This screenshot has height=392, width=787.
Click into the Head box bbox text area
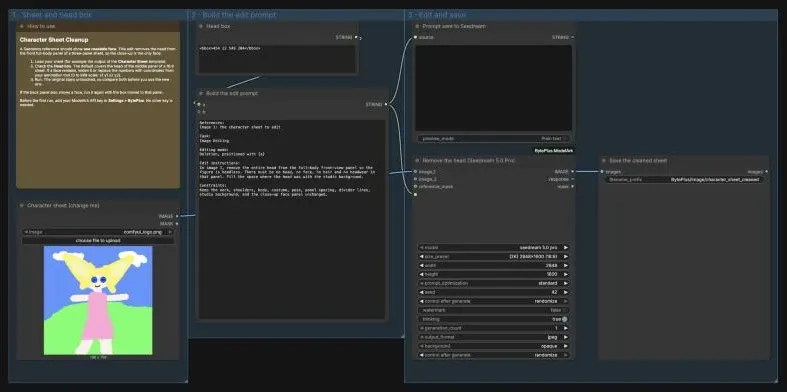tap(277, 59)
